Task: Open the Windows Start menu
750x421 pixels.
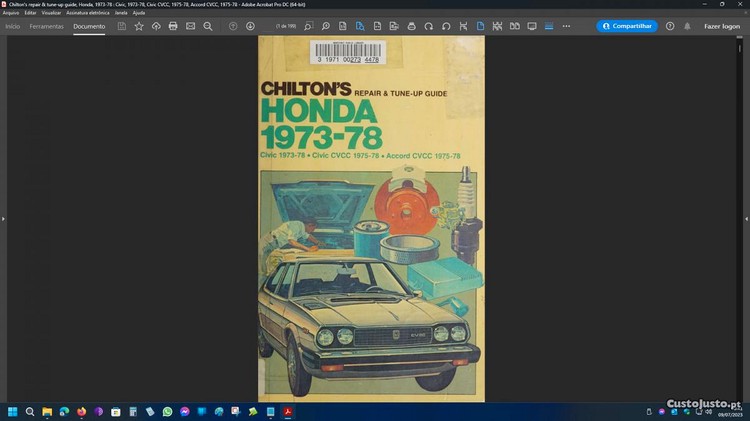Action: pos(13,411)
